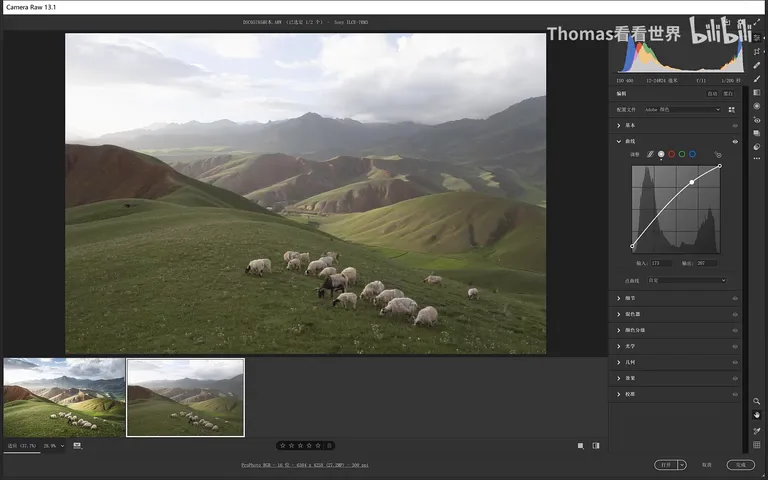Image resolution: width=768 pixels, height=480 pixels.
Task: Click the selected middle curve point
Action: coord(692,182)
